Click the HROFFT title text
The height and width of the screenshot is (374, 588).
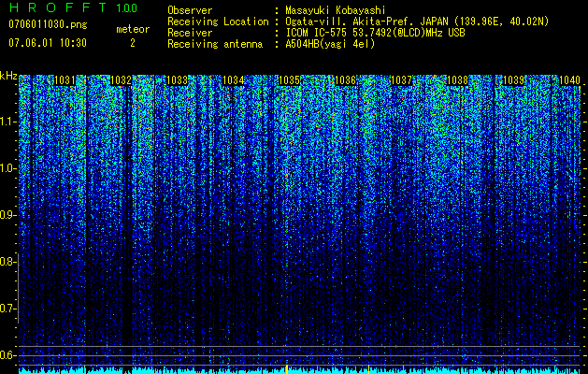pyautogui.click(x=58, y=7)
